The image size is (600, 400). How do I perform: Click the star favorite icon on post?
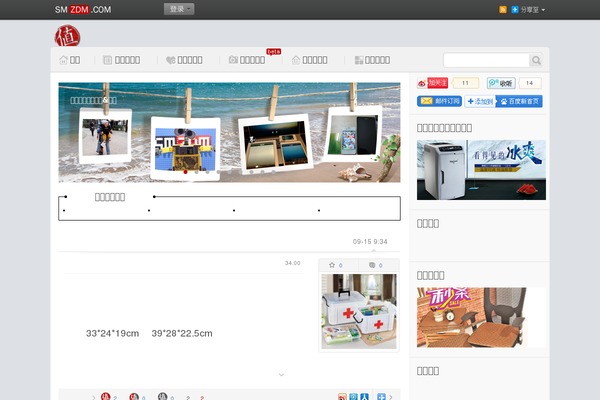pyautogui.click(x=332, y=265)
